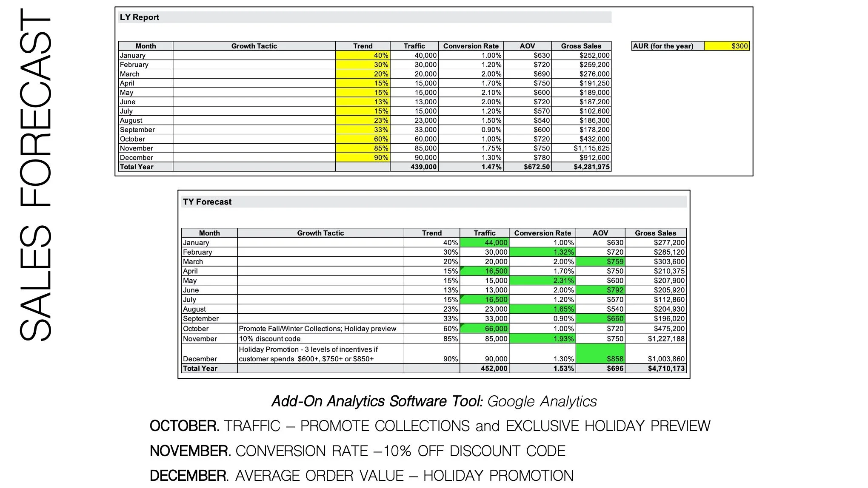
Task: Select green November conversion 1.93% cell
Action: pos(542,339)
